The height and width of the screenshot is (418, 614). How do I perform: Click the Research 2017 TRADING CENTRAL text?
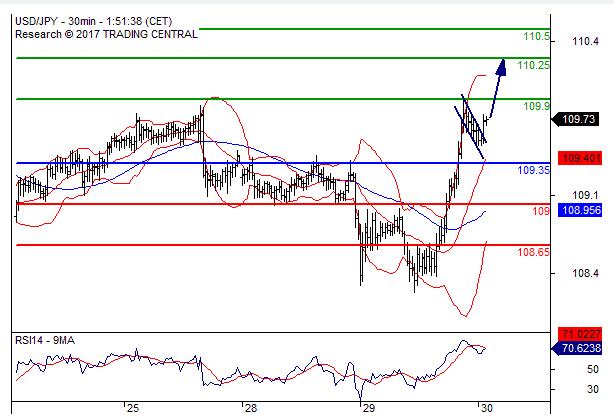(106, 34)
